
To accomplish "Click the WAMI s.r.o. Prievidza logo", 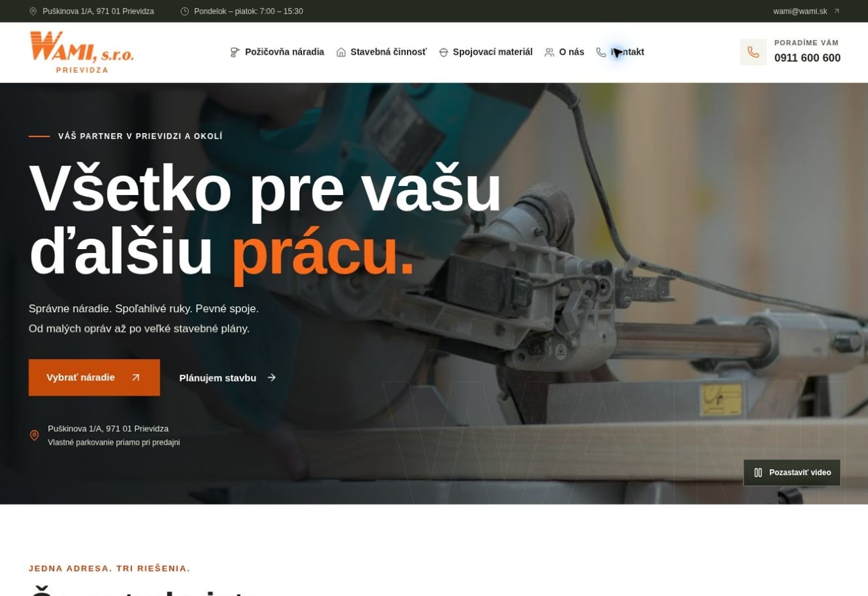I will pyautogui.click(x=82, y=52).
